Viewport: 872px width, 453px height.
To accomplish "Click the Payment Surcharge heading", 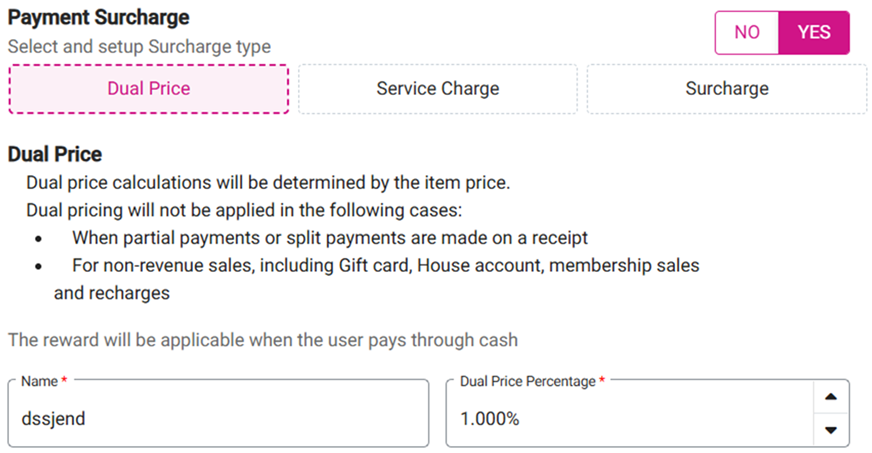I will pos(99,18).
